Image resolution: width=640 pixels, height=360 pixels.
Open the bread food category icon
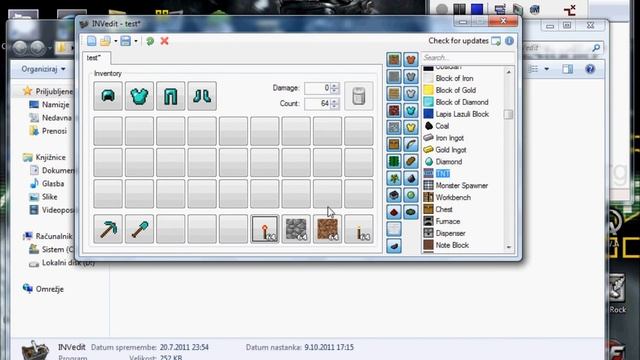pyautogui.click(x=411, y=161)
